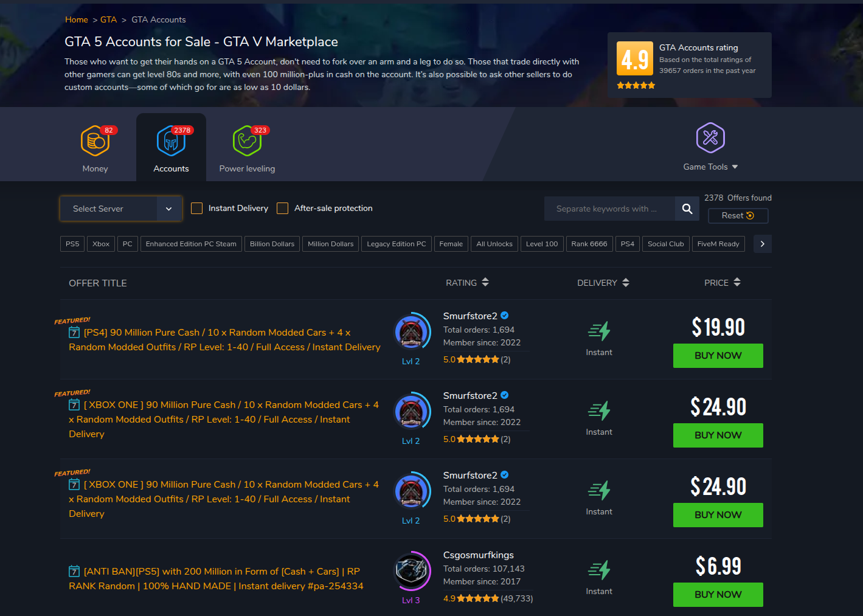
Task: Click calendar icon on PS4 90 Million offer
Action: coord(74,332)
